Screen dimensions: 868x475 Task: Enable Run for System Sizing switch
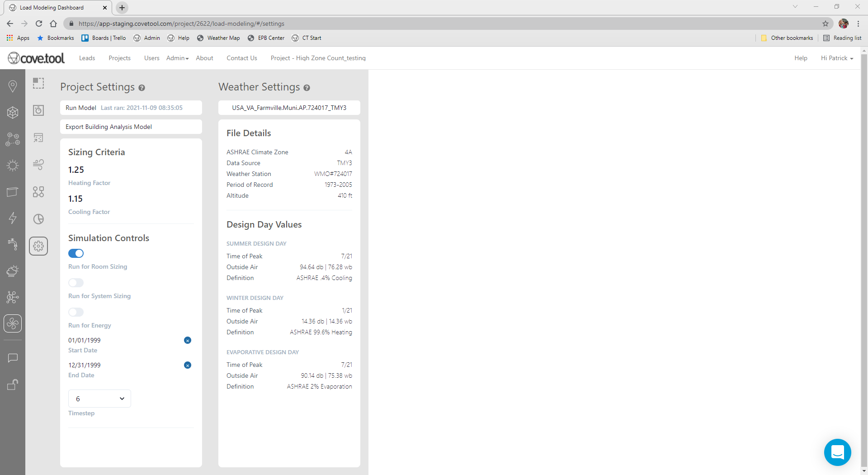pyautogui.click(x=76, y=283)
